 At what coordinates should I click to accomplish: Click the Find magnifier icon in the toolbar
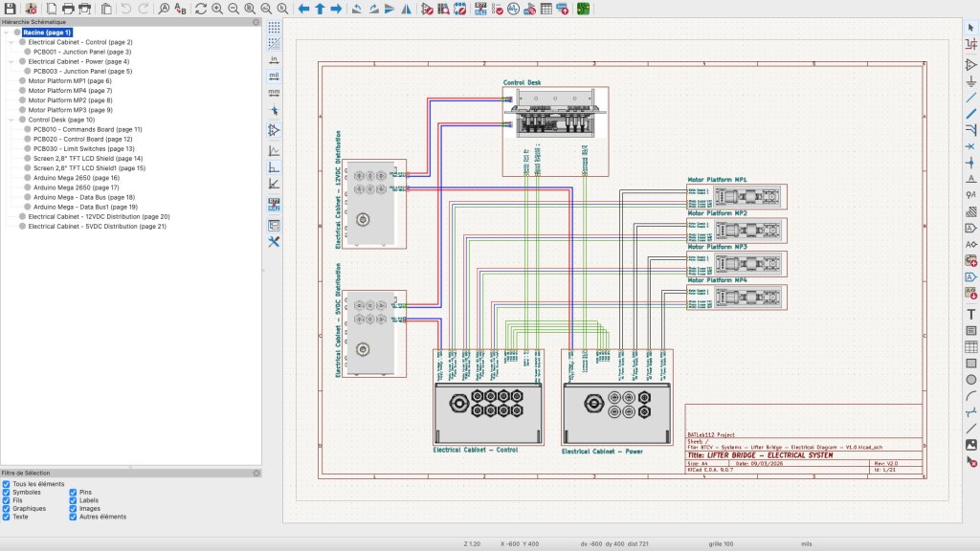[x=164, y=9]
